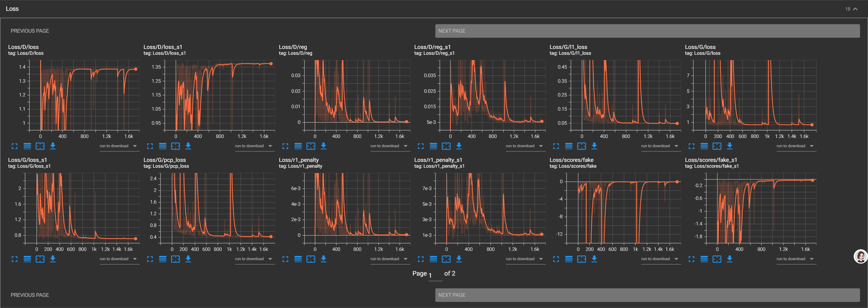The height and width of the screenshot is (308, 868).
Task: Download the Loss/G/pcp_loss chart
Action: [x=188, y=259]
